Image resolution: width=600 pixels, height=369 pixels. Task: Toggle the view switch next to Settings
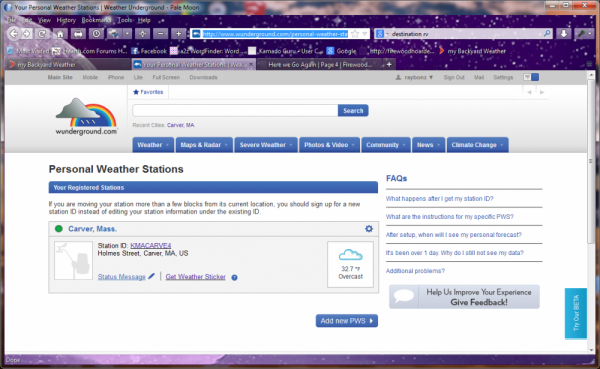531,77
